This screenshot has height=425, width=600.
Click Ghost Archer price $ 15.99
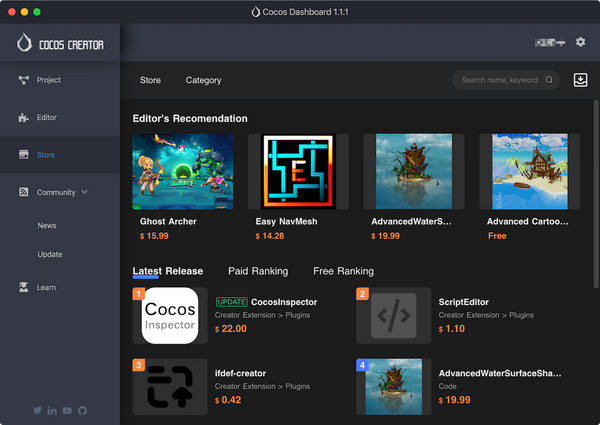tap(154, 236)
